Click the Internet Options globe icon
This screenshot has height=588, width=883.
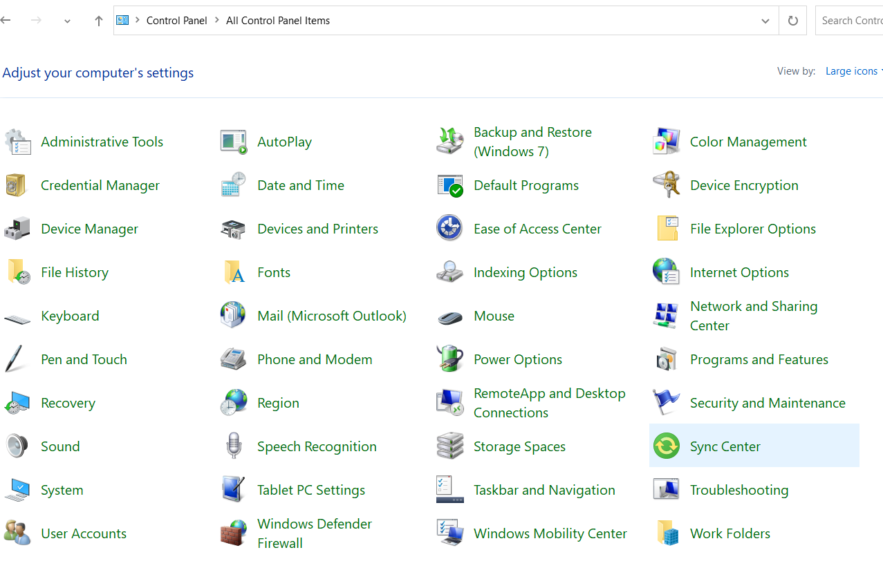[x=667, y=272]
